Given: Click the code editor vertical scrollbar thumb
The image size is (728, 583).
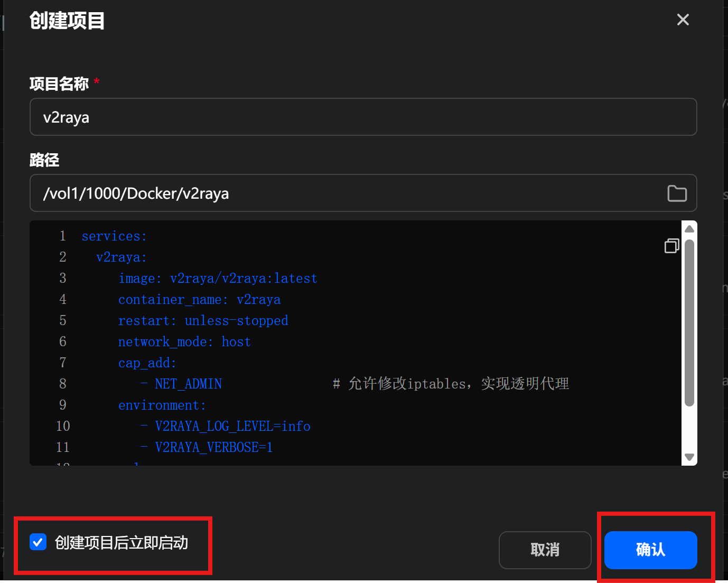Looking at the screenshot, I should (689, 323).
